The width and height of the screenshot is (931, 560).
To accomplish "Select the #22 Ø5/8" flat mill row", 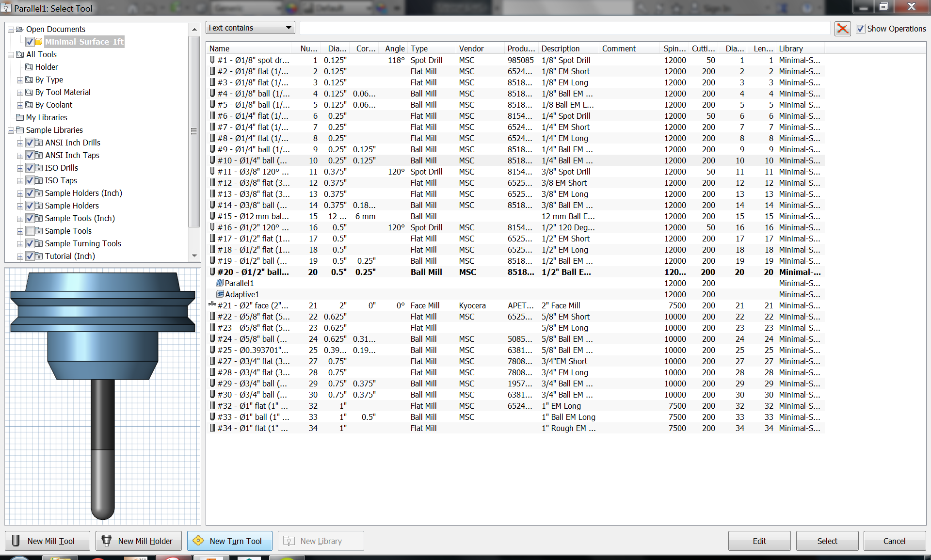I will coord(515,317).
